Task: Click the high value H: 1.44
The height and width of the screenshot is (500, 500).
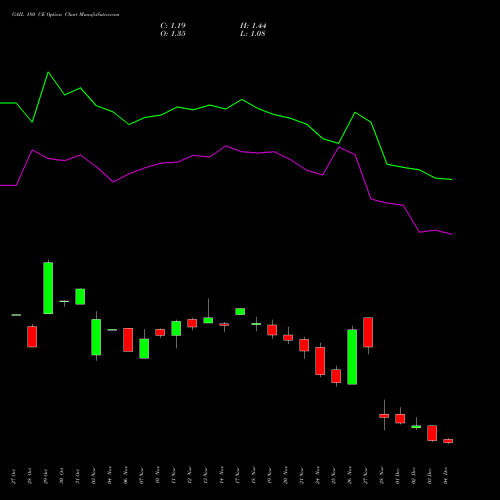Action: coord(253,26)
